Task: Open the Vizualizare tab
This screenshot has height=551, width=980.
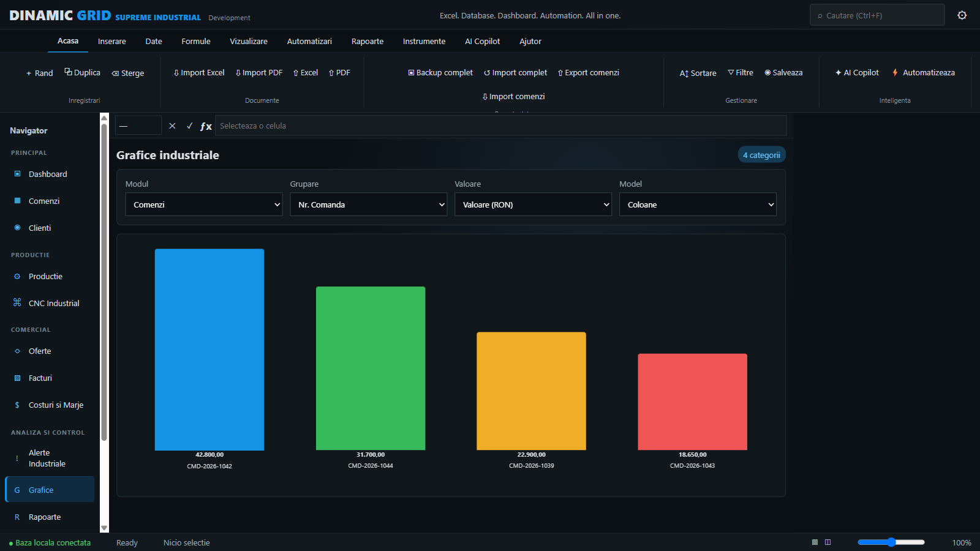Action: click(249, 41)
